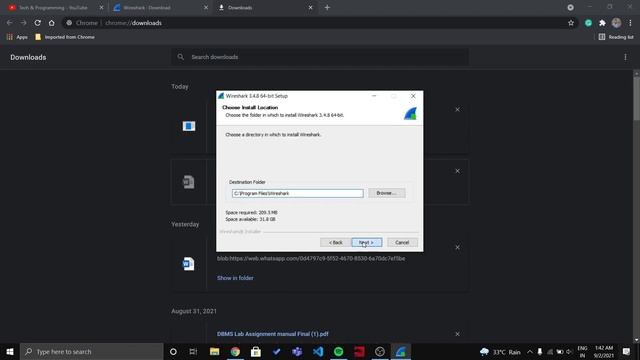Click the grey Word document icon under Today

[188, 182]
